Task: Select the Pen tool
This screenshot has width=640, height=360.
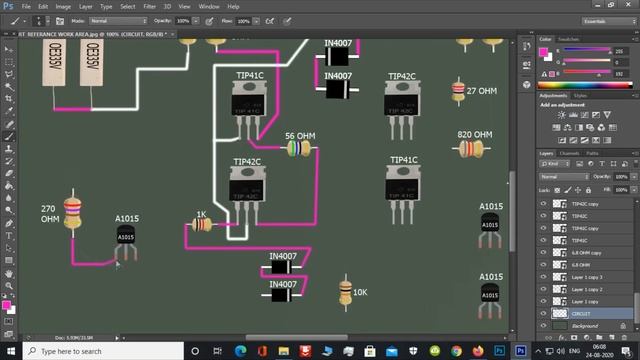Action: click(9, 223)
